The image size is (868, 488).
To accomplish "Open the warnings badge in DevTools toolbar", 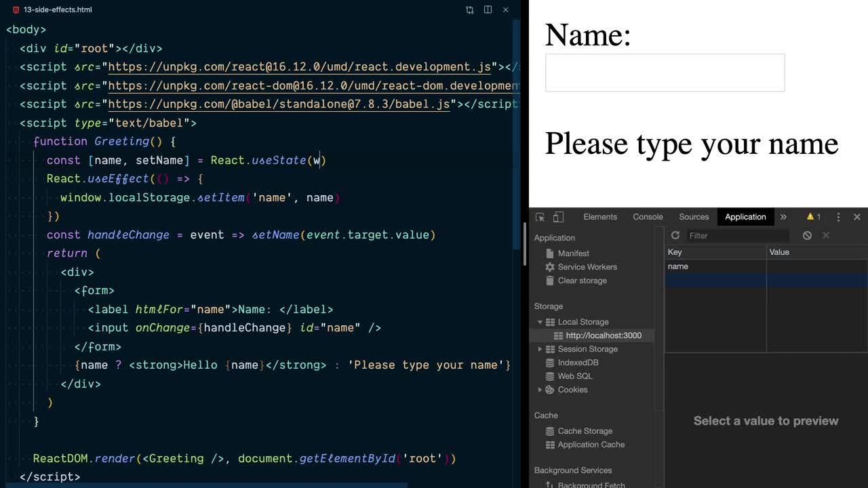I will [x=813, y=216].
